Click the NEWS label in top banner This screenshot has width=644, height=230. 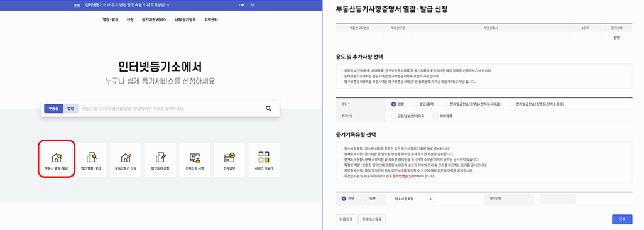pos(77,5)
